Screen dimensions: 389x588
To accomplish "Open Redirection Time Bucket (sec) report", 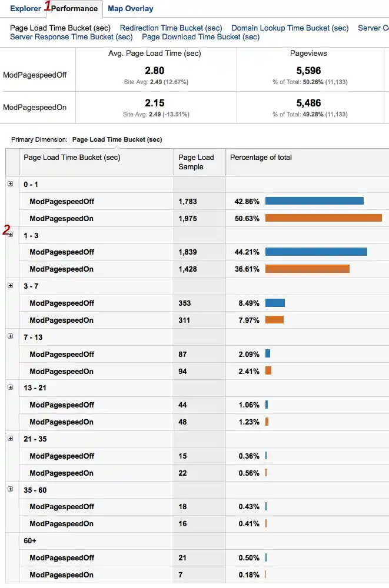I will [x=171, y=28].
